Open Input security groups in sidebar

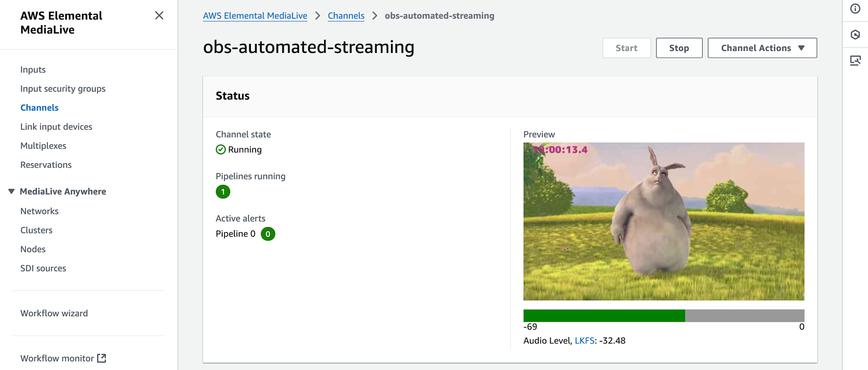click(63, 89)
